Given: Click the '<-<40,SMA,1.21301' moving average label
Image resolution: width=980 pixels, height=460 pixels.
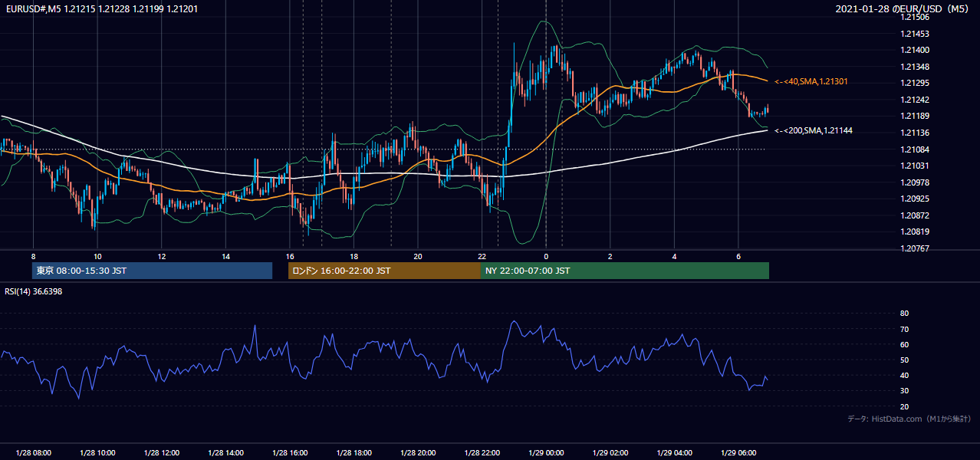Looking at the screenshot, I should 811,81.
